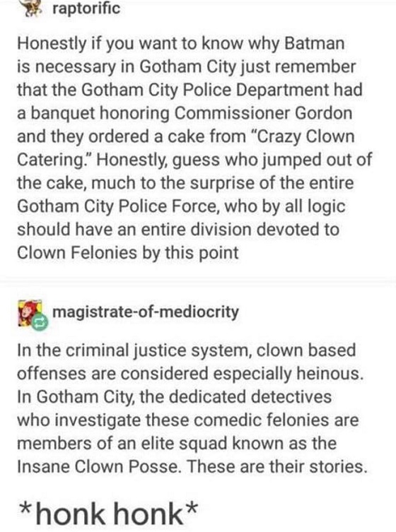396x532 pixels.
Task: Click the word "Batman" in the first line
Action: click(314, 43)
